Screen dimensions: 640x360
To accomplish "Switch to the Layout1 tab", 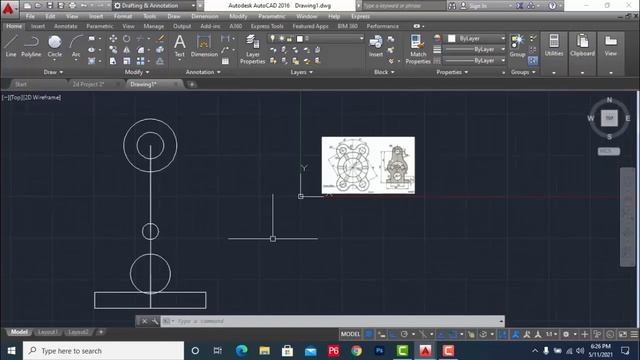I will point(47,332).
